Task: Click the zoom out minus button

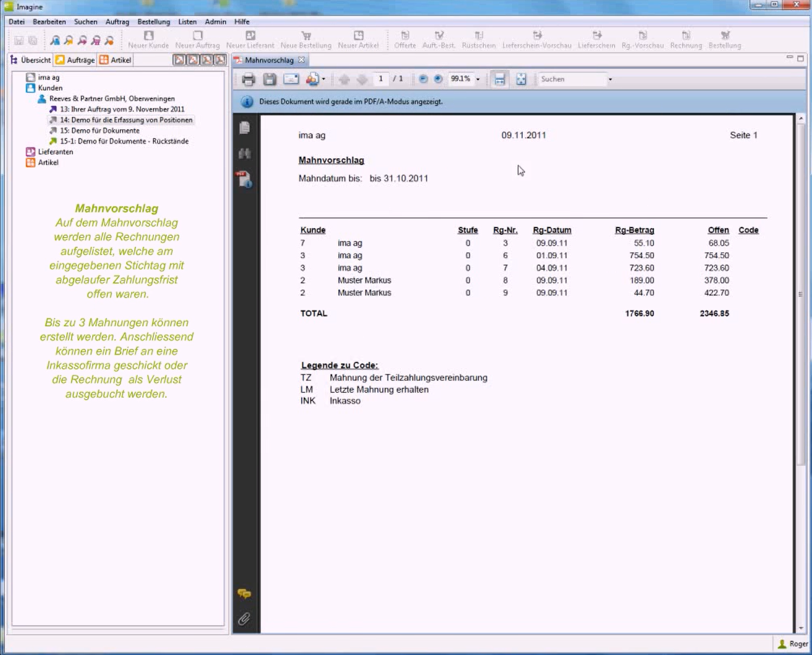Action: (423, 79)
